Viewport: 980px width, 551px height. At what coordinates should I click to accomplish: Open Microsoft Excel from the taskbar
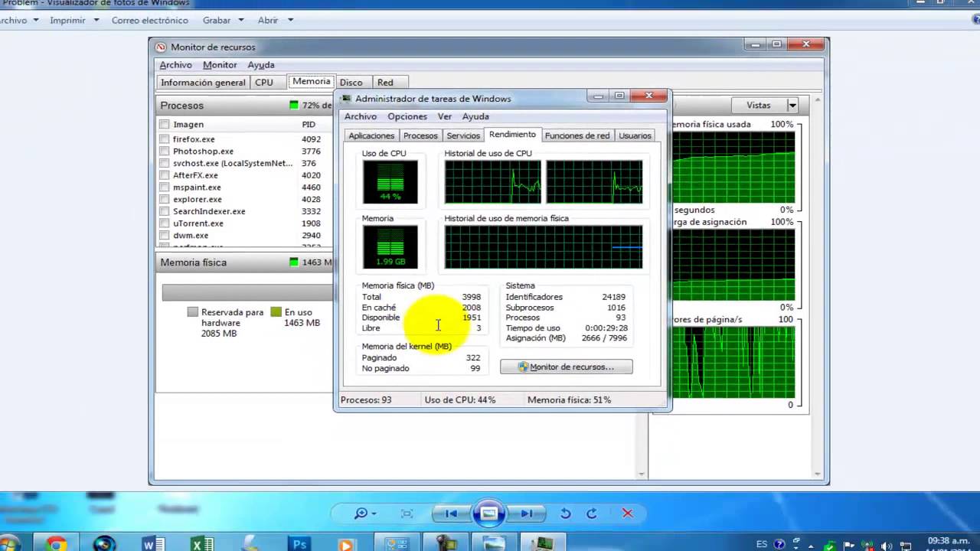tap(202, 543)
